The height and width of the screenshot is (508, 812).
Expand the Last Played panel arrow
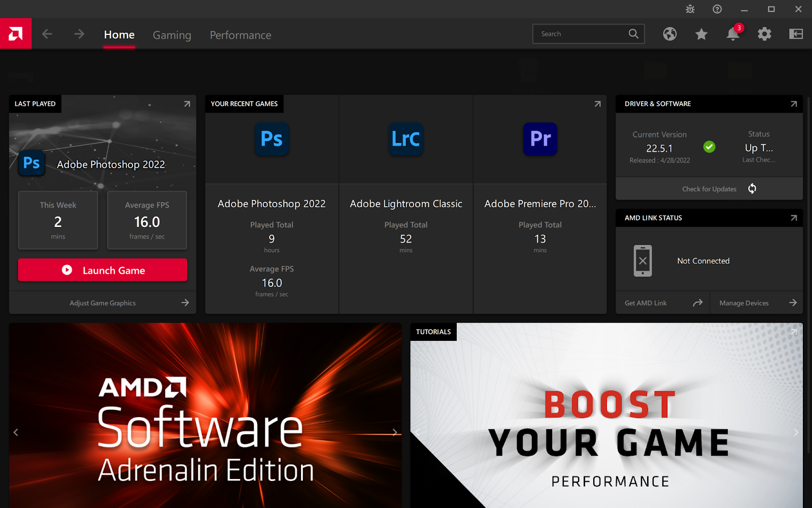(x=187, y=104)
